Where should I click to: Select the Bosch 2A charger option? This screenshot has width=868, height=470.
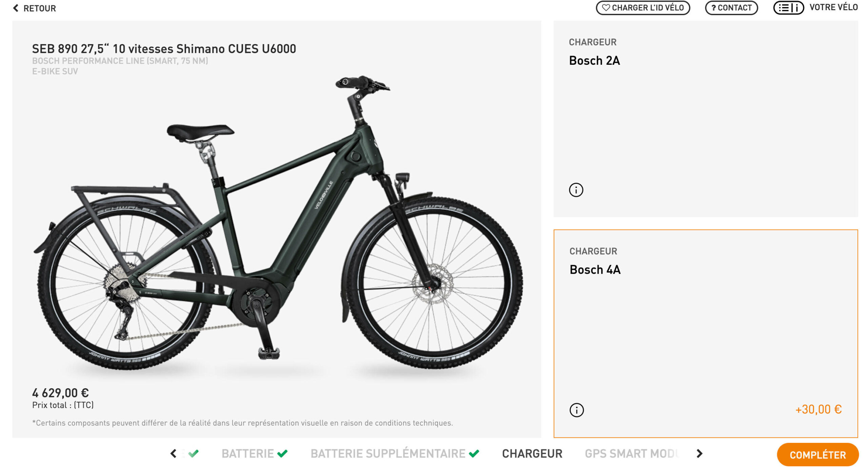[705, 119]
